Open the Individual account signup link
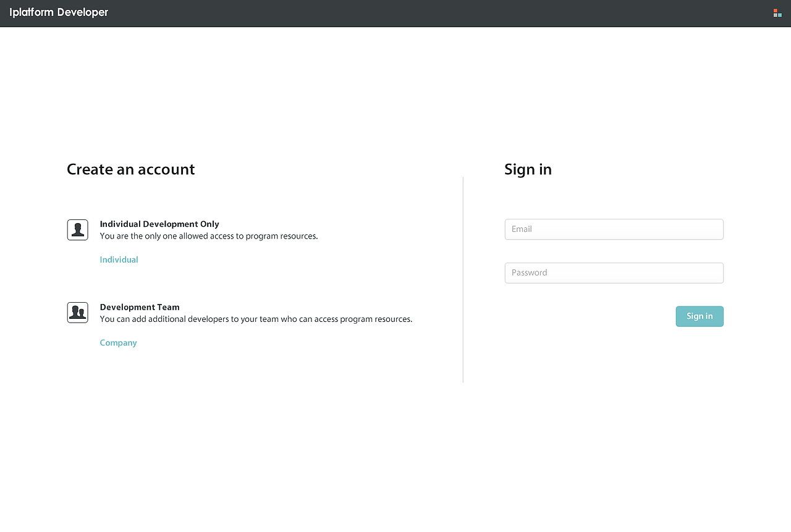Screen dimensions: 791x532 click(x=119, y=260)
